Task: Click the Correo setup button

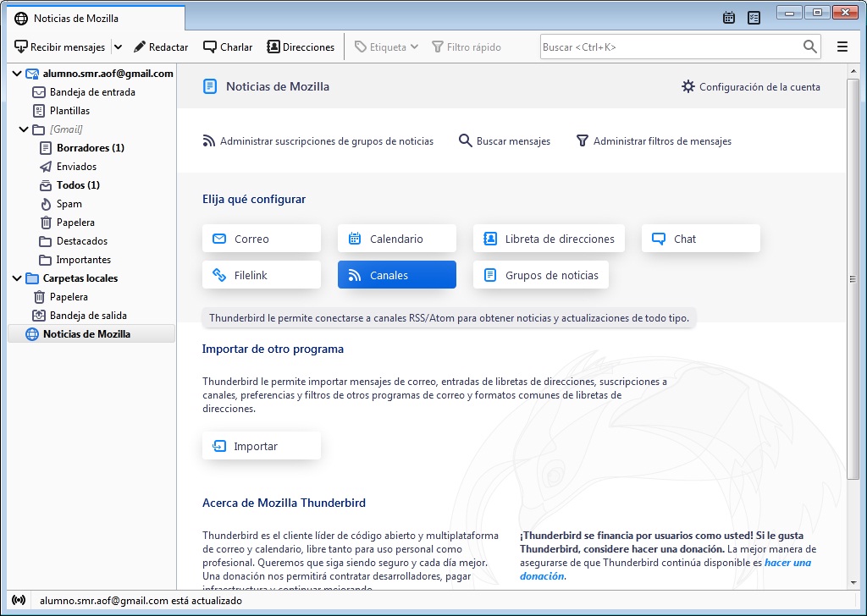Action: tap(262, 239)
